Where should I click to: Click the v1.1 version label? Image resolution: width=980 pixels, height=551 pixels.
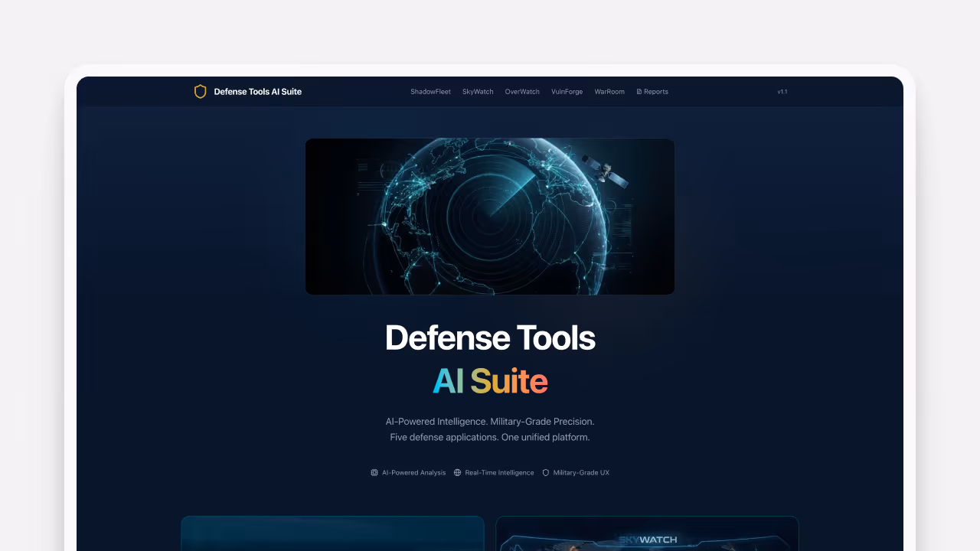pyautogui.click(x=782, y=91)
